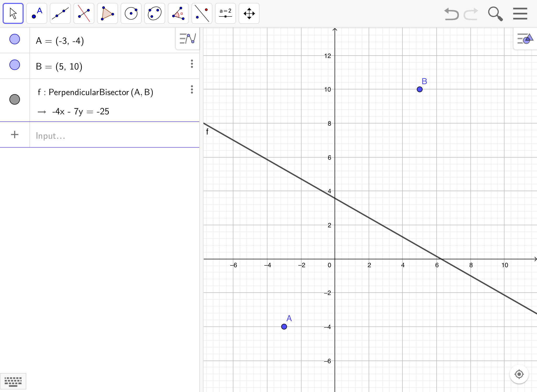Select the Slider tool

(225, 13)
